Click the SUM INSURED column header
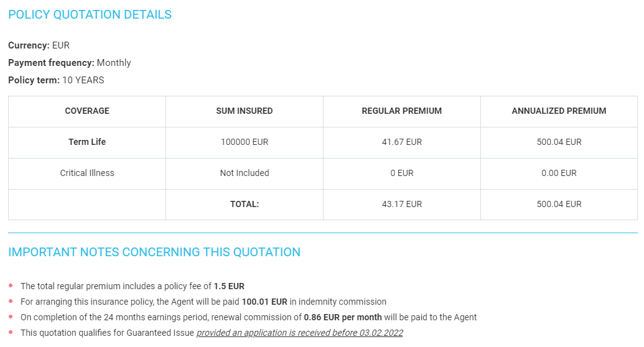 pyautogui.click(x=244, y=111)
